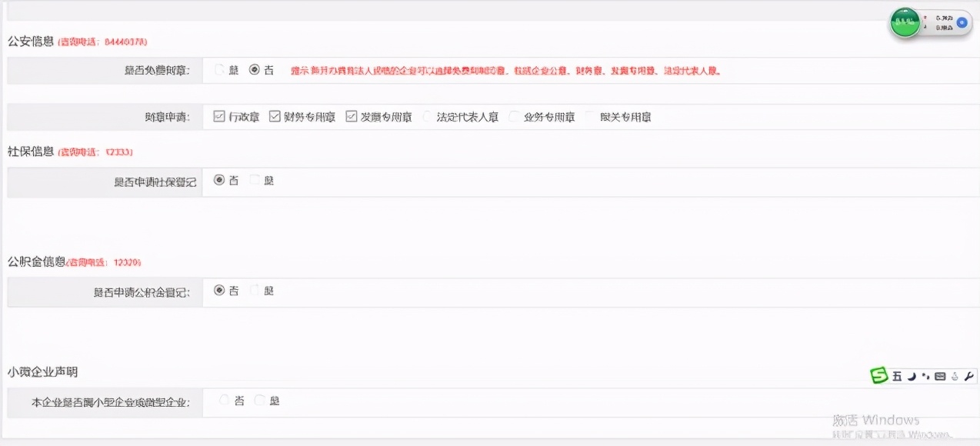Check the 报关专用章 option
This screenshot has height=446, width=980.
[591, 117]
